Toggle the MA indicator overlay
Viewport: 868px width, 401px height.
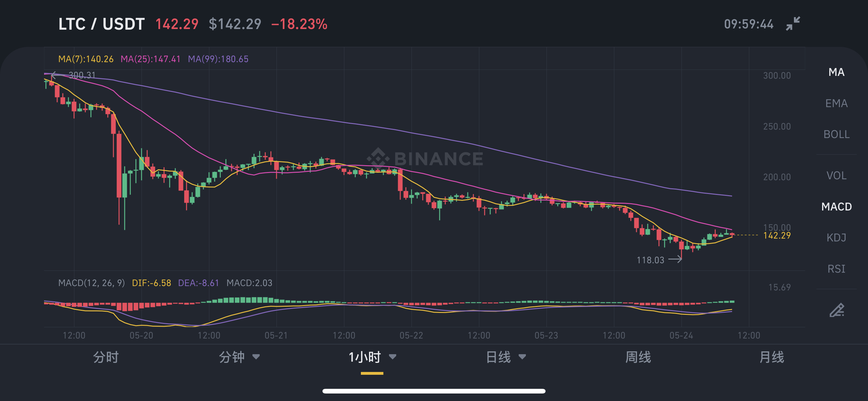click(836, 72)
